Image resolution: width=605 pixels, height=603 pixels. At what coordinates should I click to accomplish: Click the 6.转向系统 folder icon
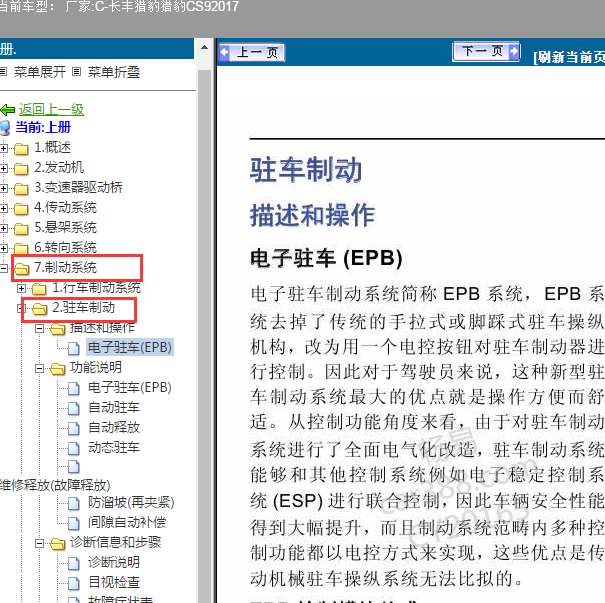(x=21, y=248)
